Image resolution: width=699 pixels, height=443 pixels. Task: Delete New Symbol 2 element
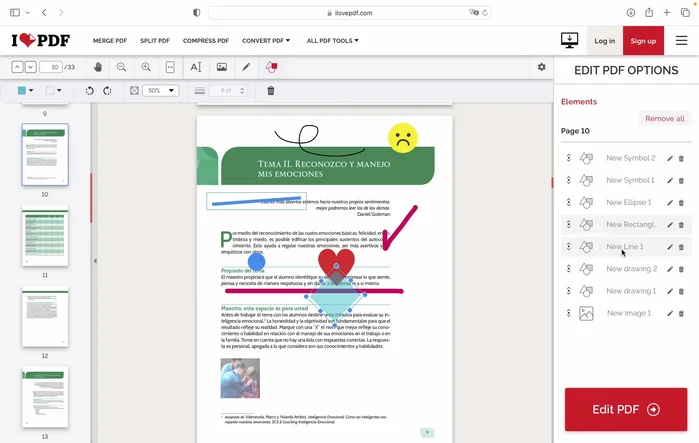681,158
